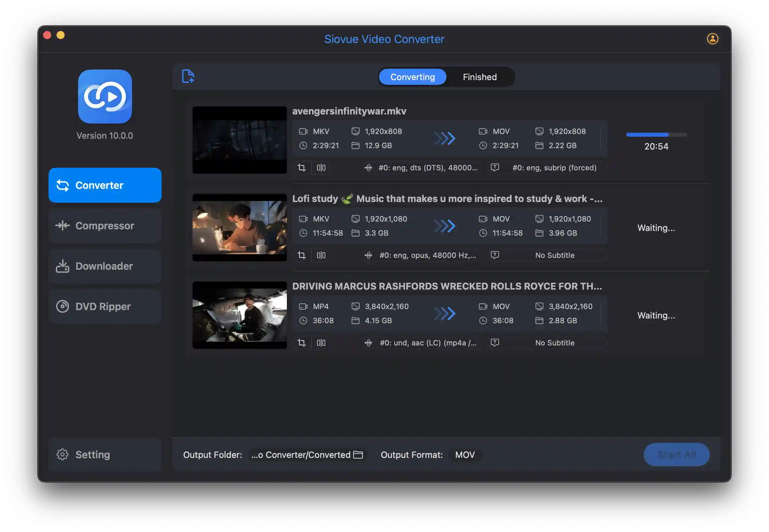The image size is (769, 532).
Task: Toggle subtitle on DRIVING MARCUS RASHFORD file
Action: pos(494,342)
